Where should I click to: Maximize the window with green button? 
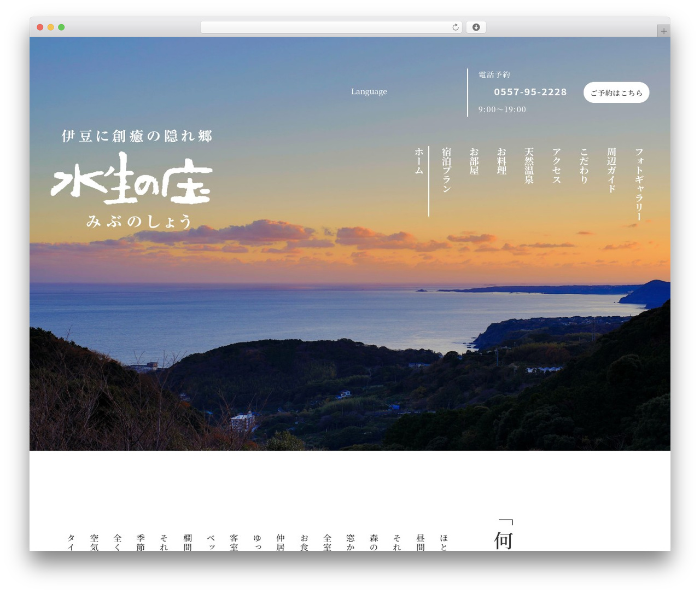61,27
